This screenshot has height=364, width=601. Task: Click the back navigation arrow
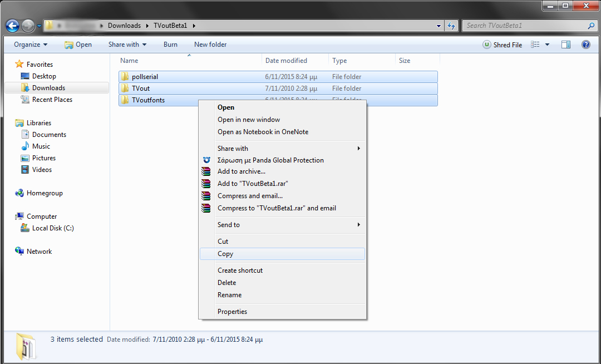click(12, 25)
